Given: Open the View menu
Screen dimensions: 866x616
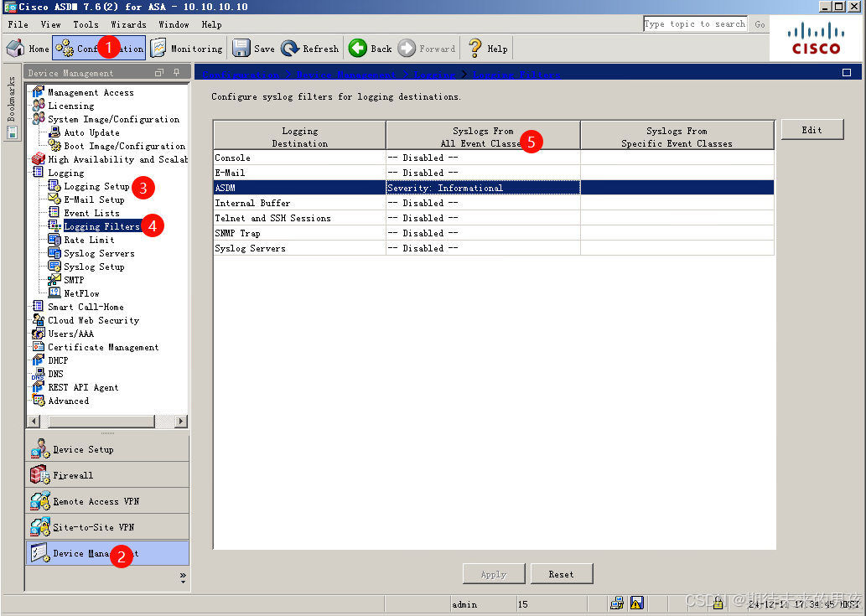Looking at the screenshot, I should click(50, 24).
